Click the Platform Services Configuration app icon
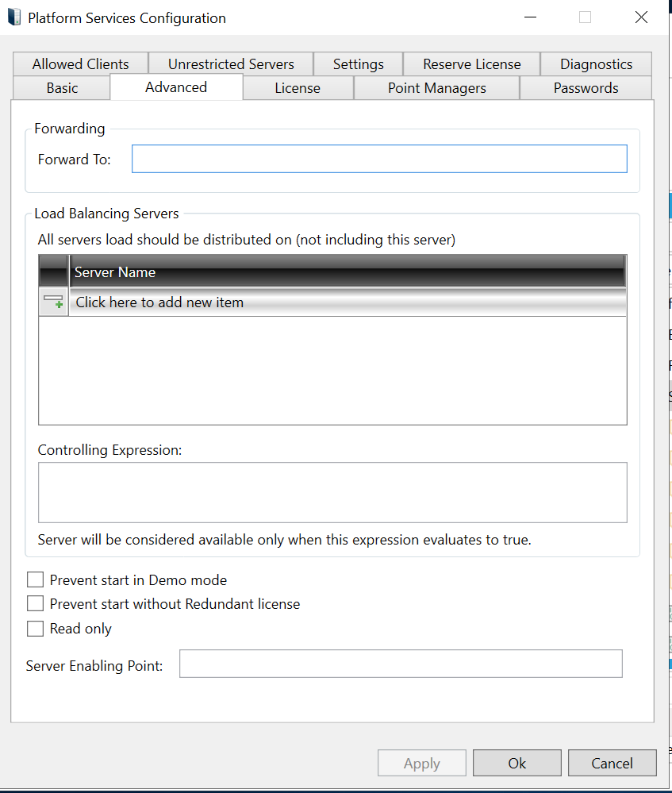 (x=14, y=17)
